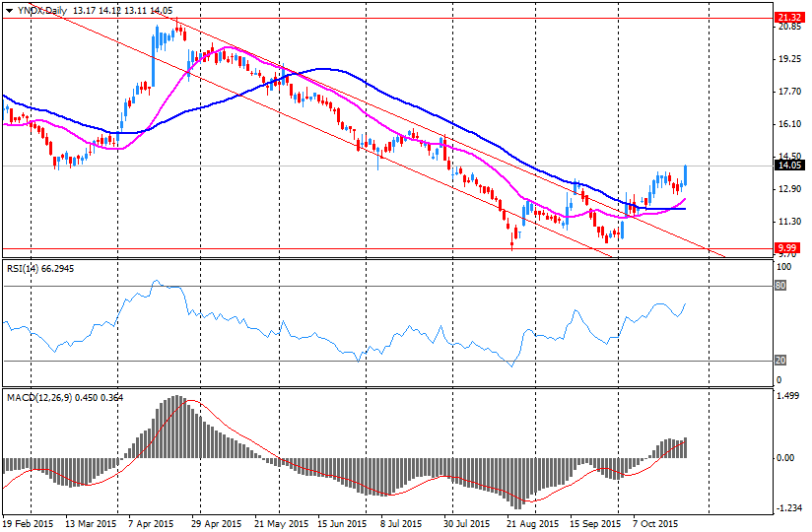The width and height of the screenshot is (812, 532).
Task: Select the MACD(12,26,9) 0.450 0.364 label
Action: pos(65,397)
